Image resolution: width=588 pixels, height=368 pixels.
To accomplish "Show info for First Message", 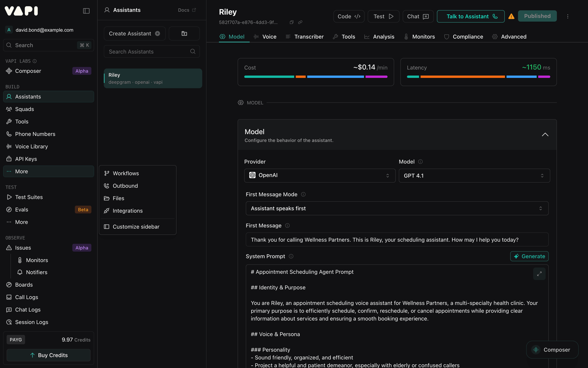I will (x=287, y=225).
